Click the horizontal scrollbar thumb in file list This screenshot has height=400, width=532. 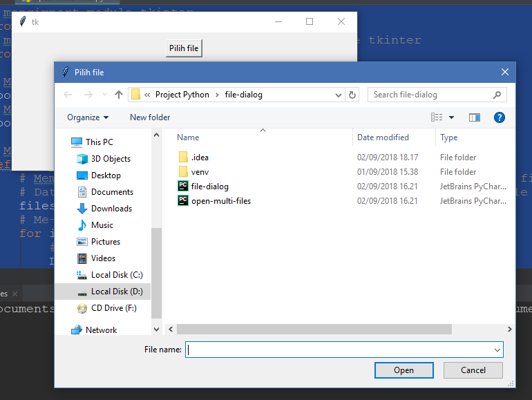click(x=314, y=329)
